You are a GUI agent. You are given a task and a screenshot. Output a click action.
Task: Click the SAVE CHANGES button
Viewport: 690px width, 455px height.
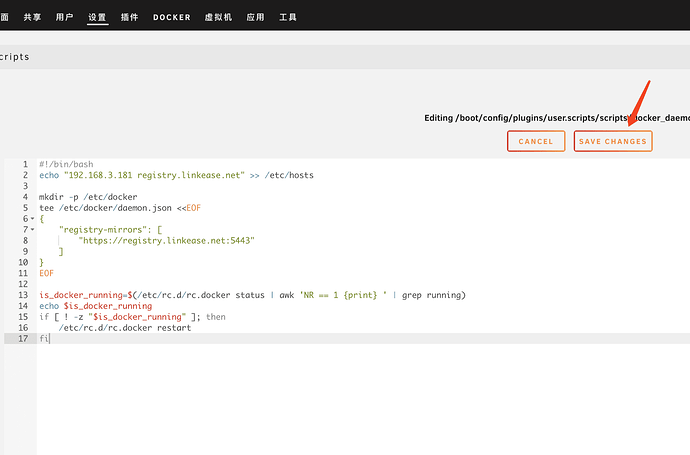612,142
